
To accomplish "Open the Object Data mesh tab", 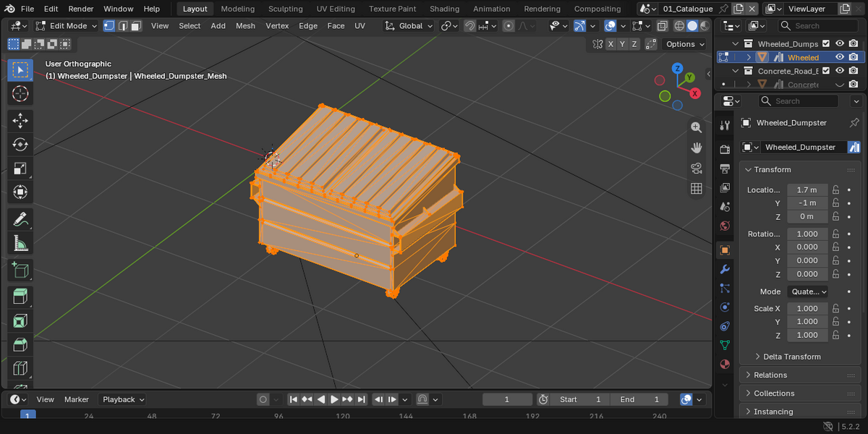I will coord(725,345).
